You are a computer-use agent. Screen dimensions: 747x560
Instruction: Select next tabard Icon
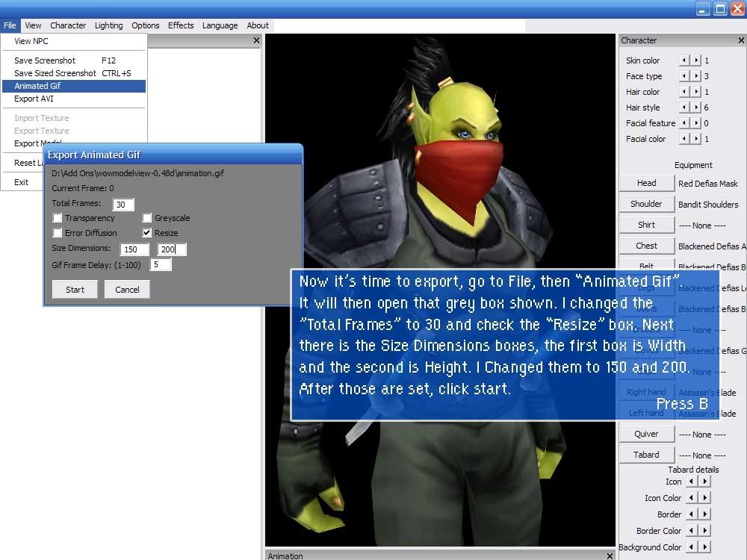pos(704,482)
